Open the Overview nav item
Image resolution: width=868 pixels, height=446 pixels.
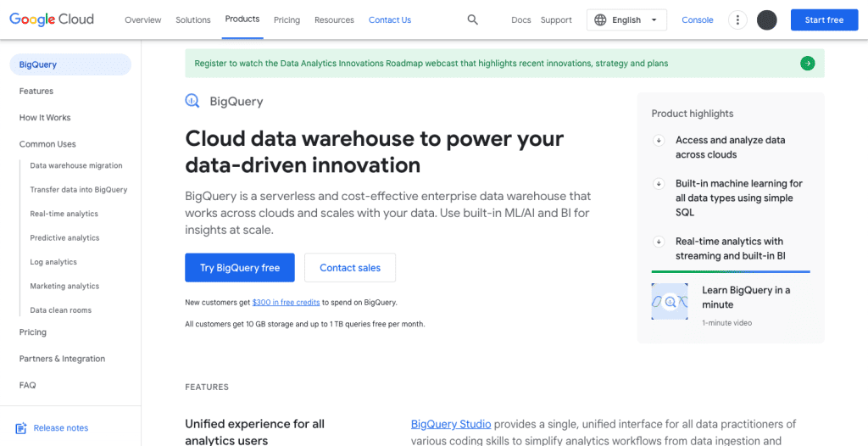(x=142, y=20)
